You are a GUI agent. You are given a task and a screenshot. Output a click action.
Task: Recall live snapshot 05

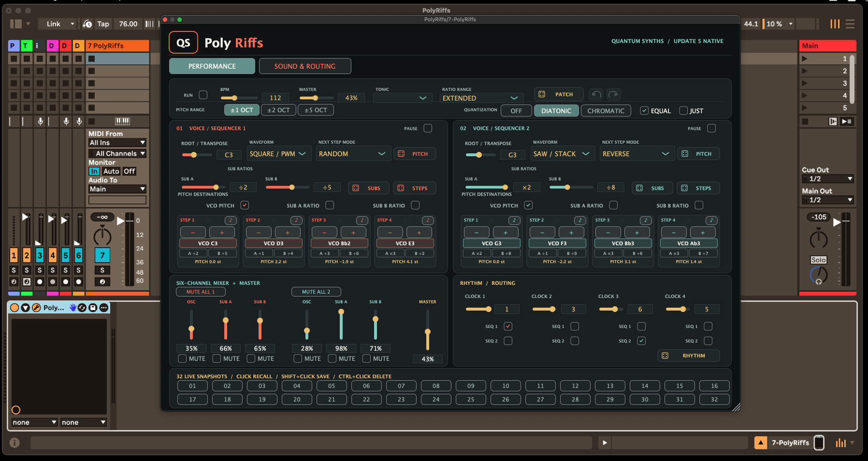pos(332,386)
